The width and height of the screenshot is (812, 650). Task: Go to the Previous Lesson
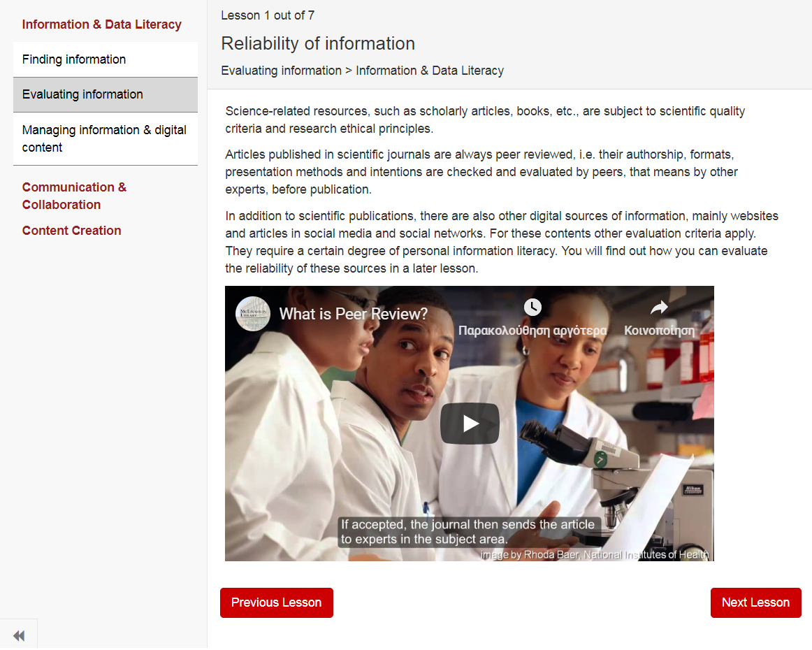click(276, 602)
